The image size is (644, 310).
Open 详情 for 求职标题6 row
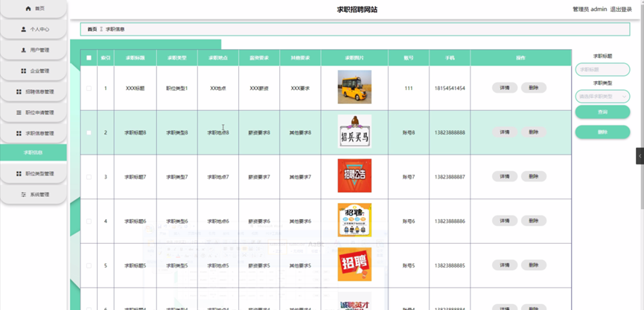point(505,221)
